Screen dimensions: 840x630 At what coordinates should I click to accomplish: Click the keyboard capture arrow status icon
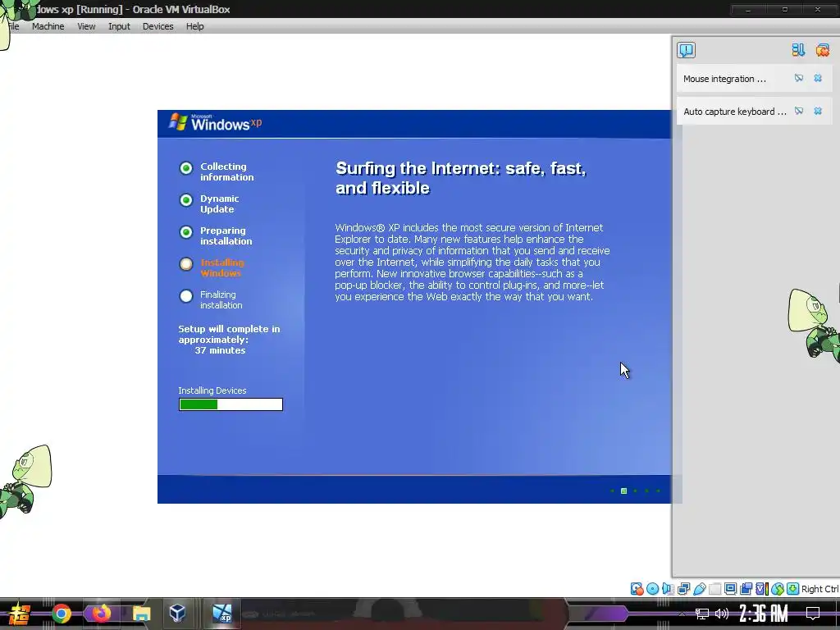[x=793, y=589]
